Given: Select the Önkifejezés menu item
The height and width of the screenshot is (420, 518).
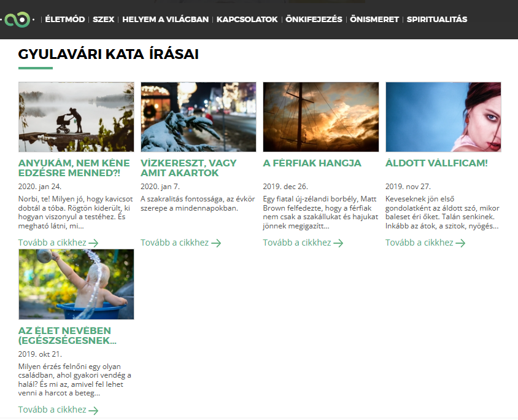Looking at the screenshot, I should (314, 20).
